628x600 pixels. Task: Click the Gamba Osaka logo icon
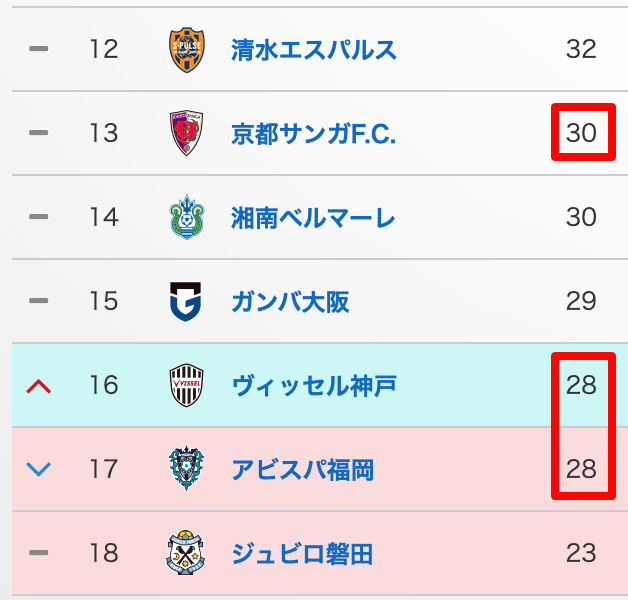[x=187, y=301]
